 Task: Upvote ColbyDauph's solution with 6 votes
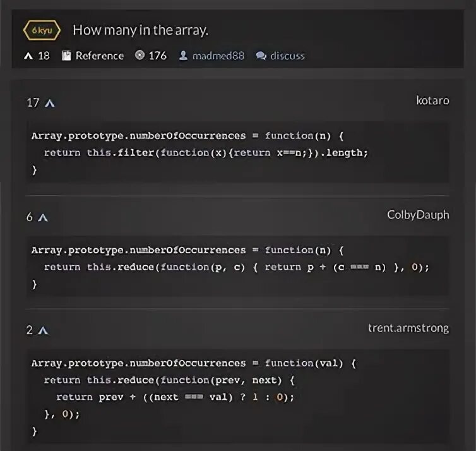click(43, 218)
